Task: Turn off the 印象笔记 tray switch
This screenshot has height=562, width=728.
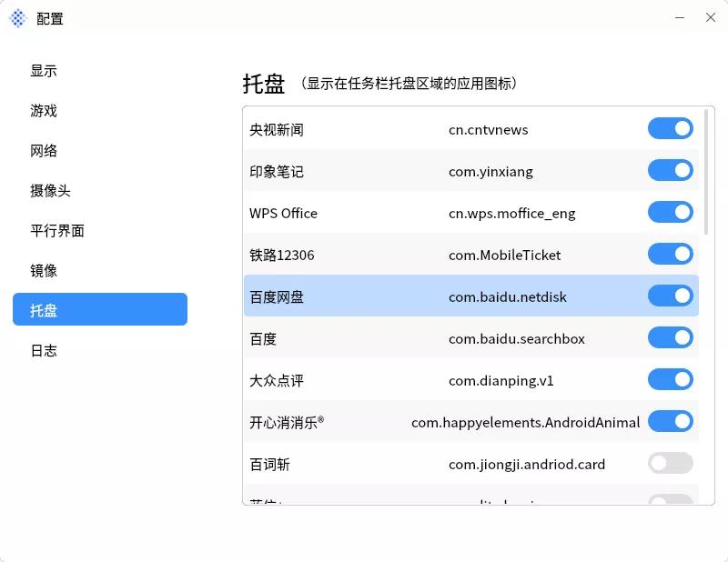Action: (x=671, y=170)
